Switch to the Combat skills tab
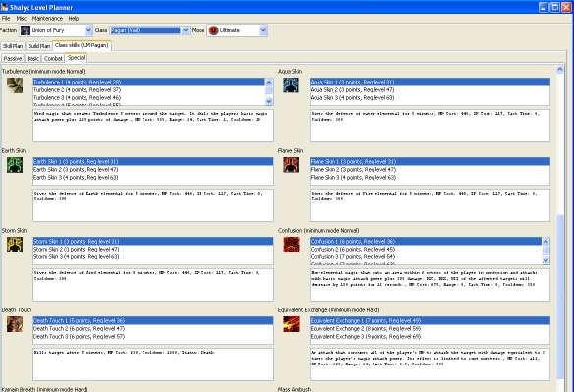This screenshot has width=574, height=392. pyautogui.click(x=53, y=59)
